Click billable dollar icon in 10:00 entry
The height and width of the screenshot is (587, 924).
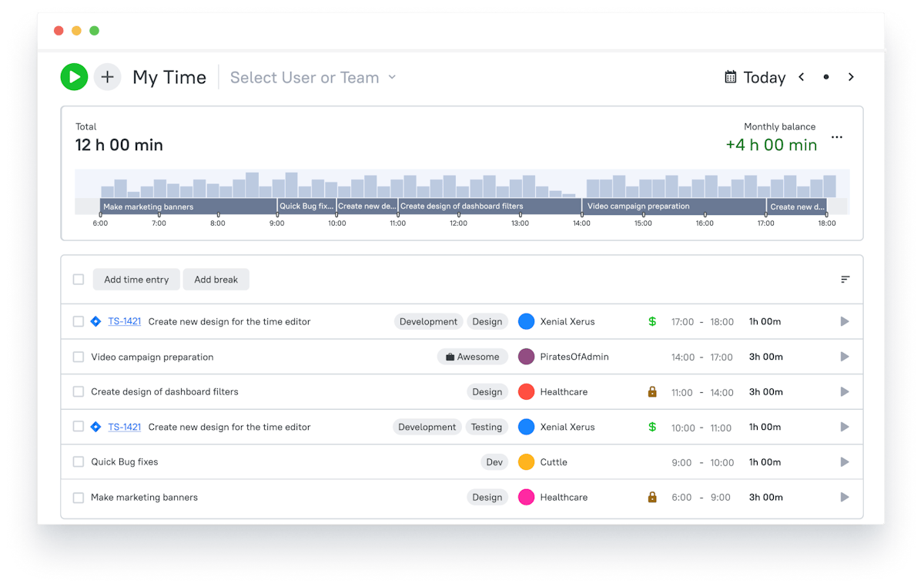point(652,427)
